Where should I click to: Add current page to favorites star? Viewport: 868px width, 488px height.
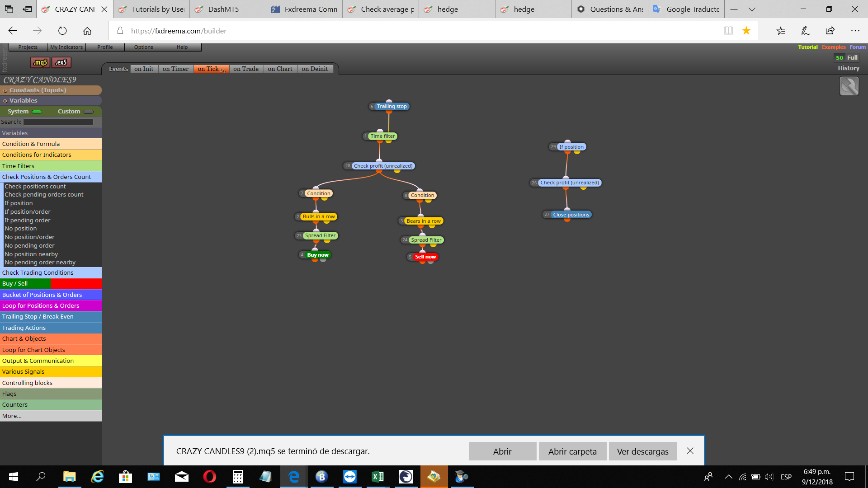pyautogui.click(x=746, y=31)
